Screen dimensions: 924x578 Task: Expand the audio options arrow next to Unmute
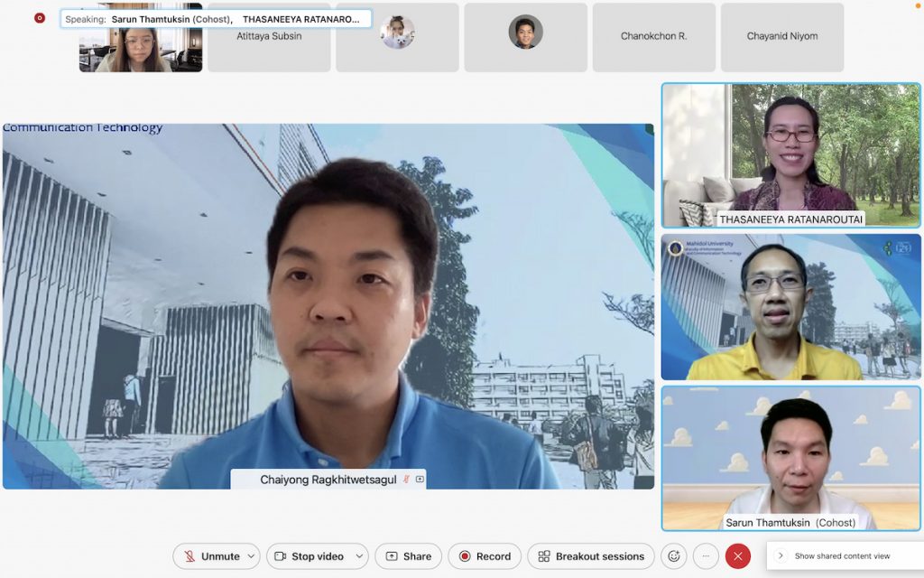tap(252, 556)
